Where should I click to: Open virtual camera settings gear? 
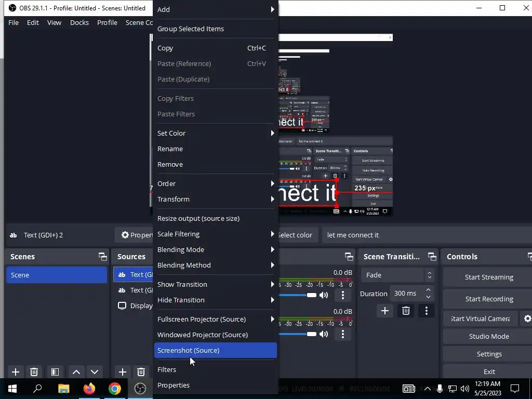[527, 318]
